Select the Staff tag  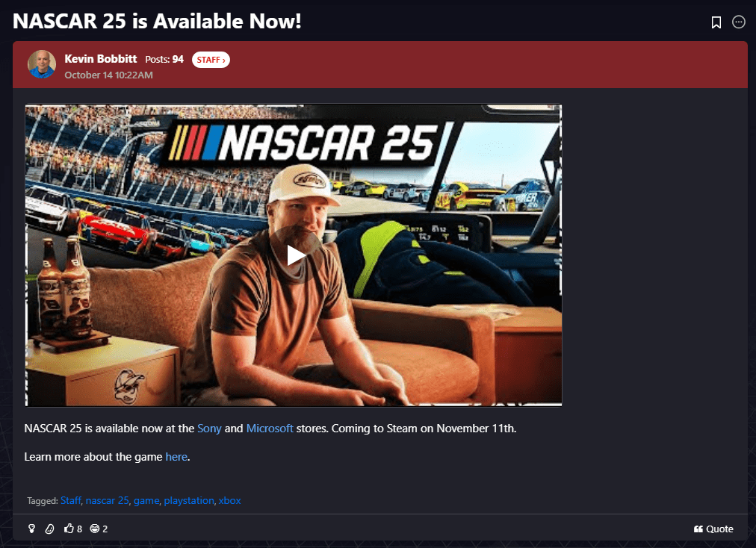pos(71,500)
